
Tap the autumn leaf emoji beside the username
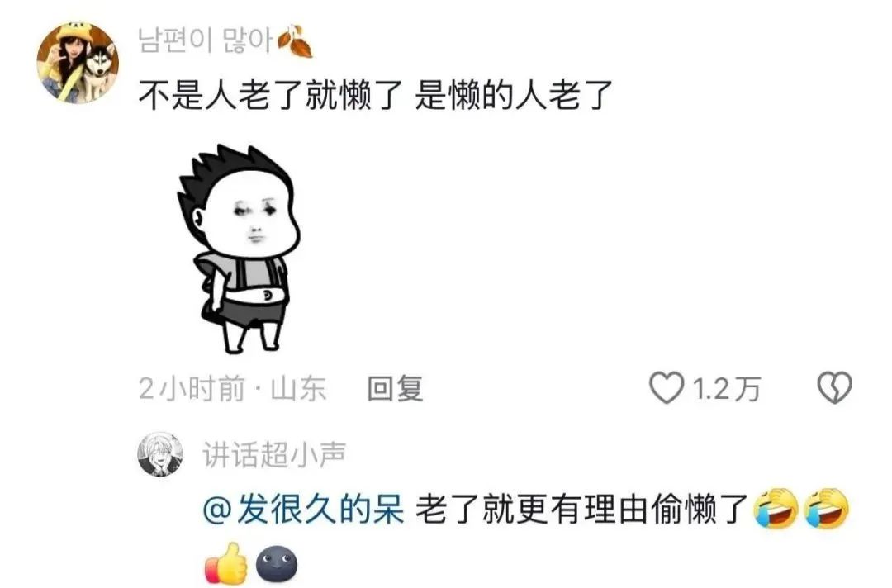pyautogui.click(x=295, y=41)
